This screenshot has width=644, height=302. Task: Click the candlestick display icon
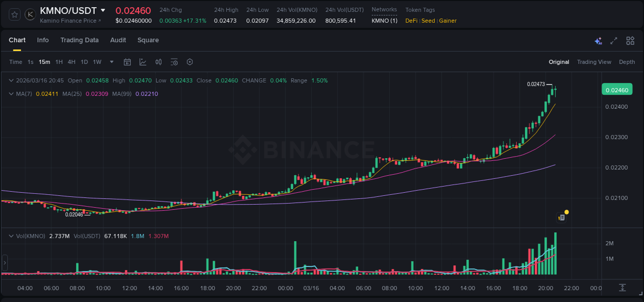click(x=159, y=62)
